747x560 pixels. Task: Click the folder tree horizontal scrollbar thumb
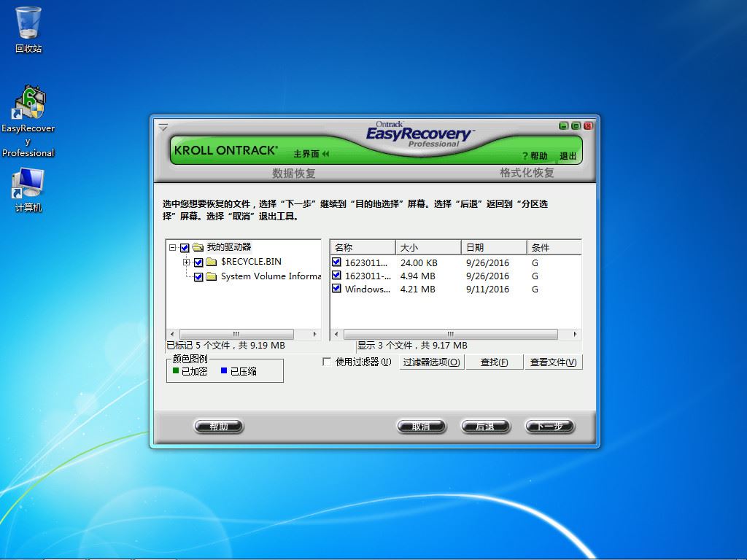[x=236, y=334]
